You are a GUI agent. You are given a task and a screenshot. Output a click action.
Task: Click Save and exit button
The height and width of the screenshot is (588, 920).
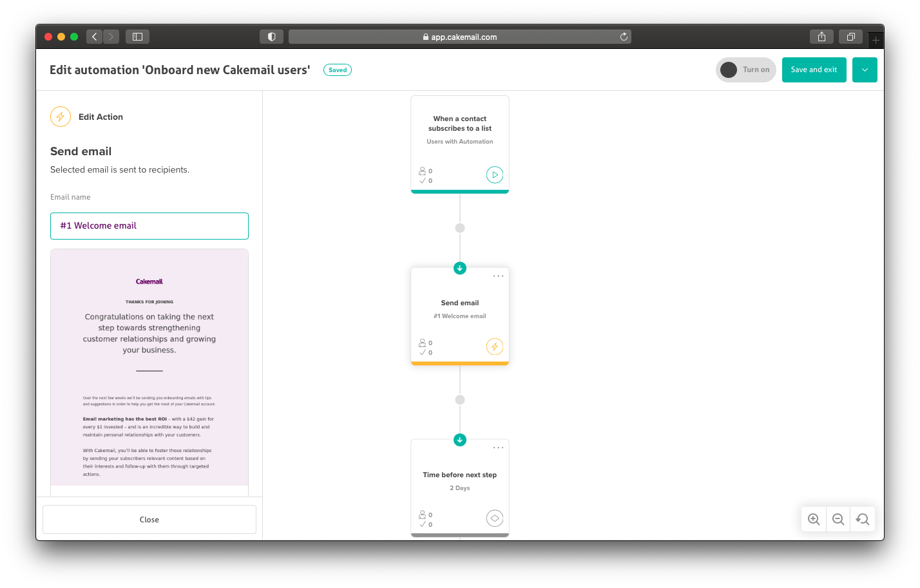click(814, 70)
